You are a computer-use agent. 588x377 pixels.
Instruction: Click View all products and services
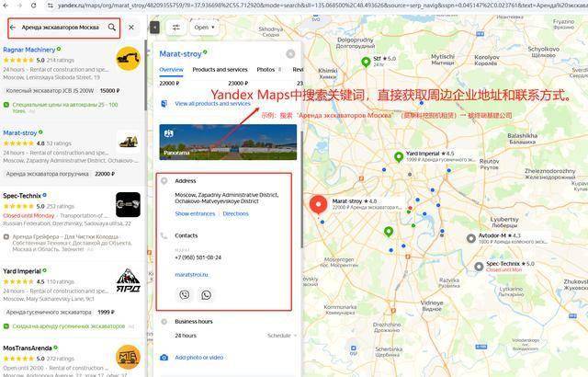point(212,104)
